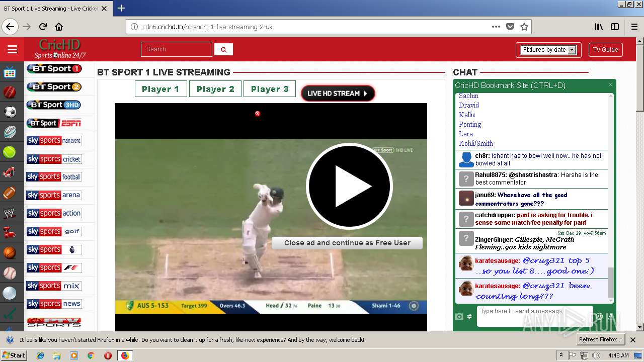Select the soccer ball category icon

tap(10, 112)
